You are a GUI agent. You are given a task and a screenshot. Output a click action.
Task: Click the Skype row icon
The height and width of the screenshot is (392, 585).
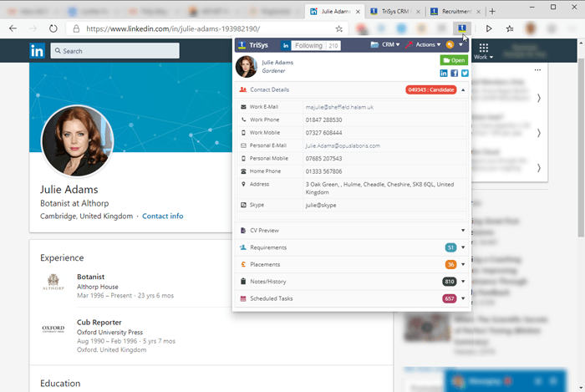(244, 205)
